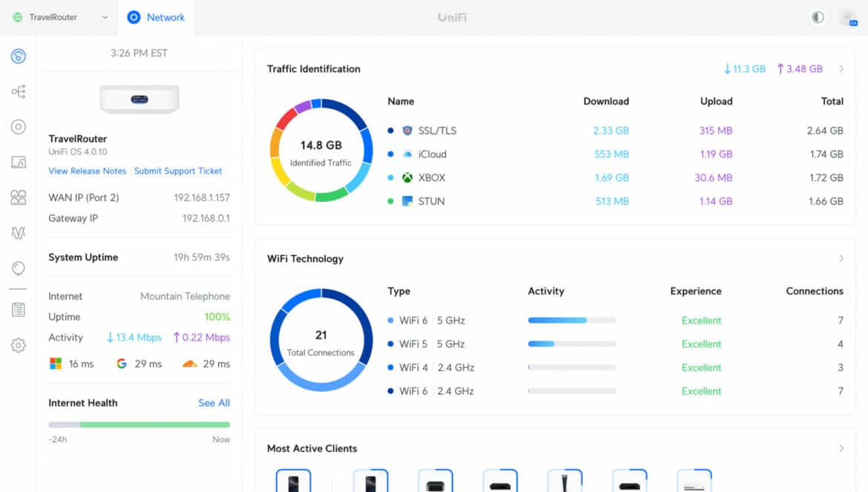Click the WiFi 5 5 GHz activity bar
The image size is (868, 492).
pyautogui.click(x=572, y=344)
